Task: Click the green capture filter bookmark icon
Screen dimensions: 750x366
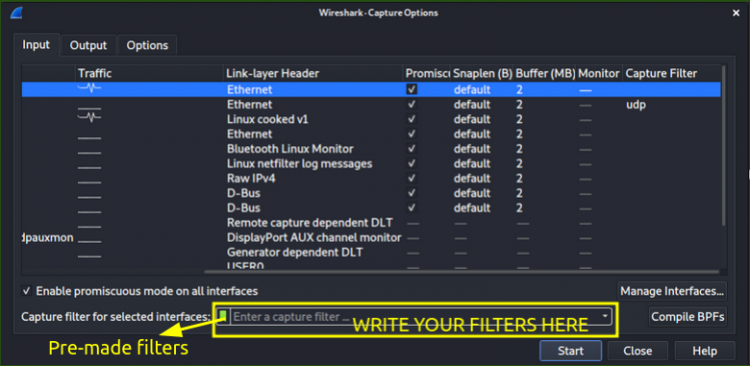Action: pos(223,315)
